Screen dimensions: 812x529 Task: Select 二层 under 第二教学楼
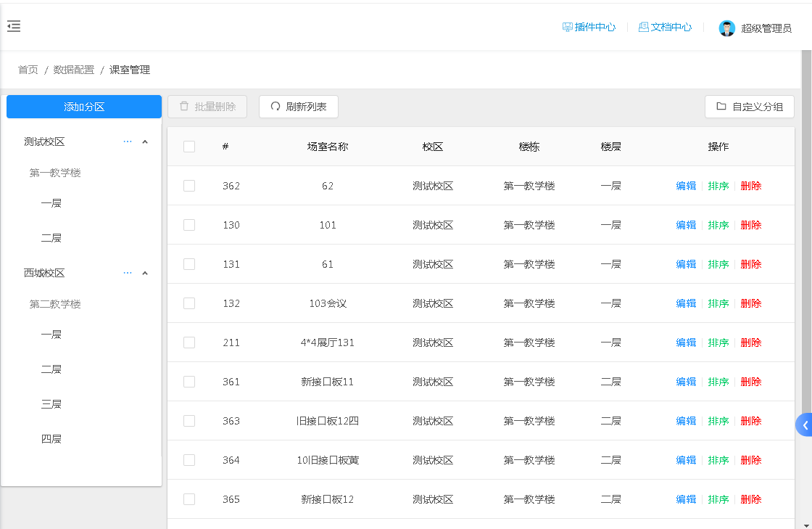pos(51,369)
